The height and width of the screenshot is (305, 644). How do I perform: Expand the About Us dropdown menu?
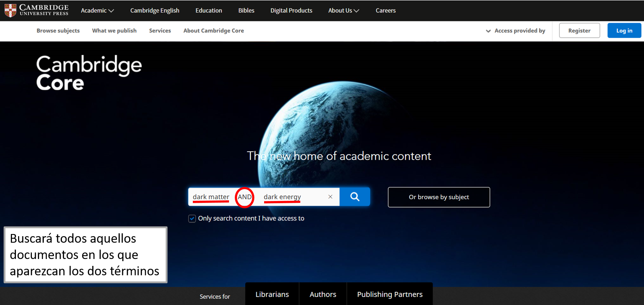[344, 11]
